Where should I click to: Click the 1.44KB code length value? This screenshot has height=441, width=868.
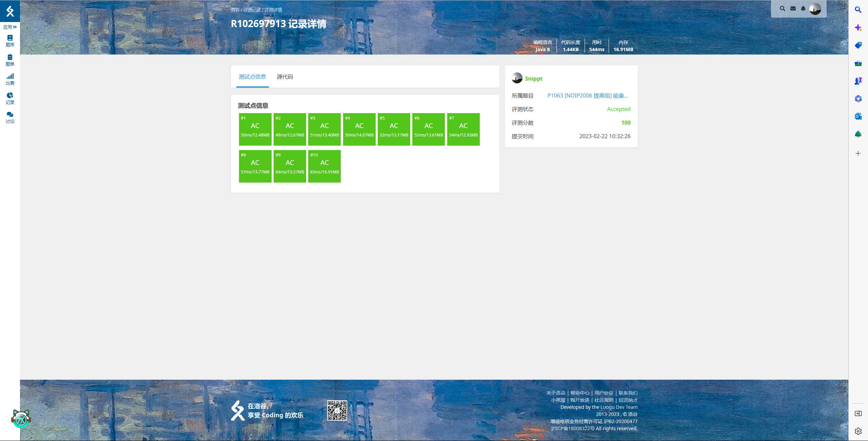click(x=571, y=49)
